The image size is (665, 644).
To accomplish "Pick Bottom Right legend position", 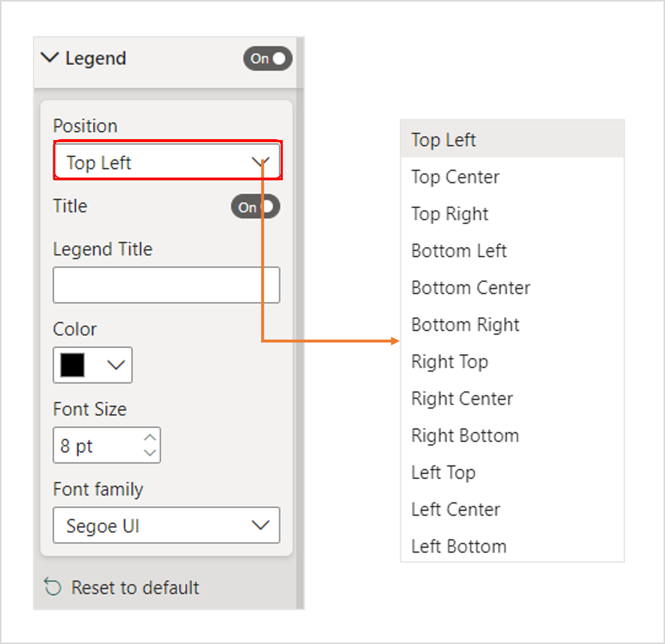I will coord(465,325).
